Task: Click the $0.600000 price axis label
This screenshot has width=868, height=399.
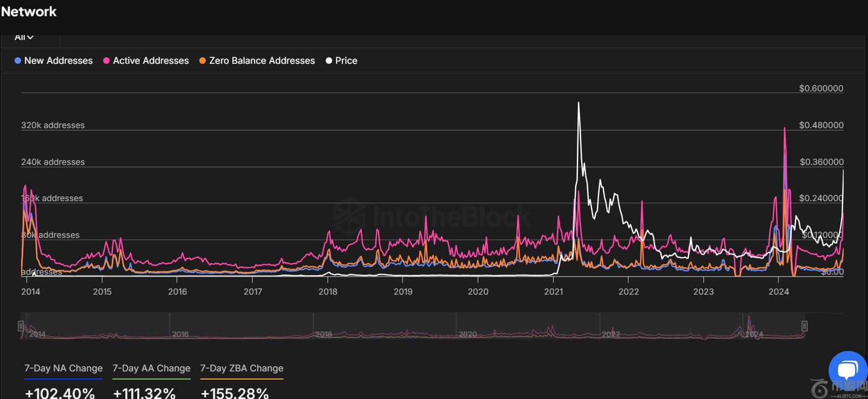Action: [821, 88]
